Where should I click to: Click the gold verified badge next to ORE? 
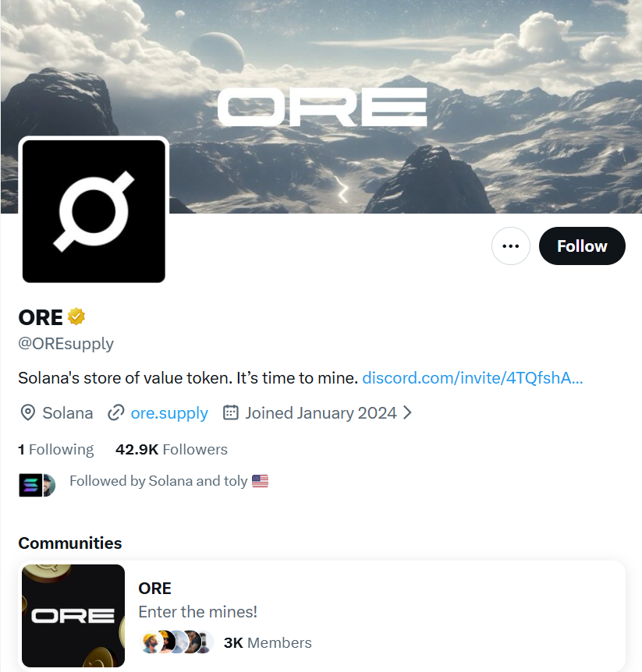point(76,317)
